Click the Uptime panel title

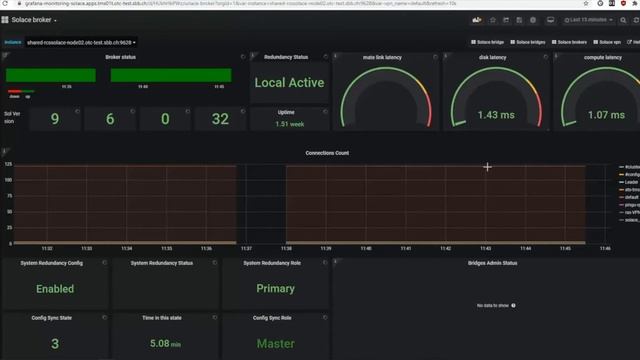pos(286,112)
